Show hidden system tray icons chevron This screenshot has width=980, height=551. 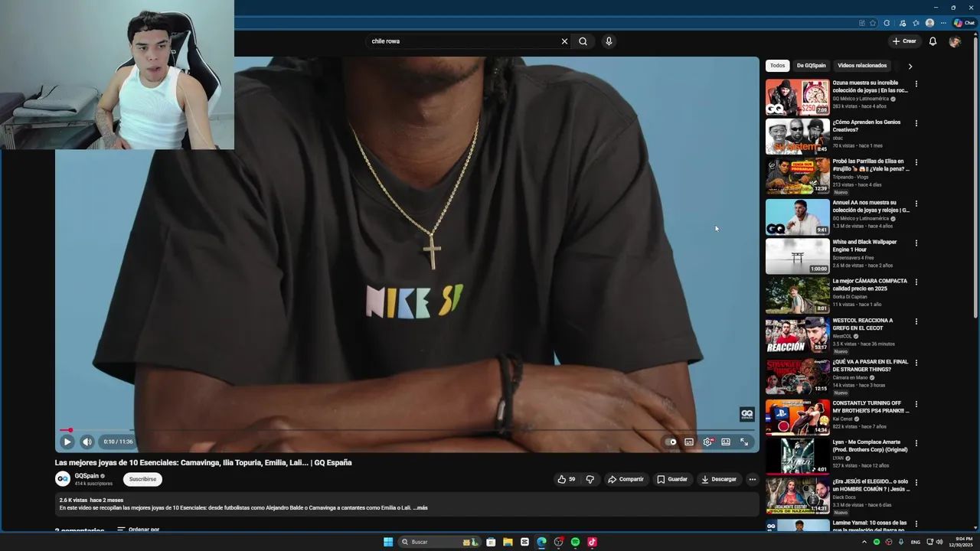(864, 542)
